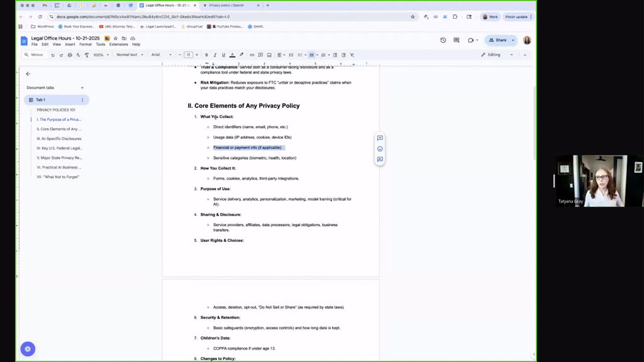Select the Paint format tool
Image resolution: width=644 pixels, height=362 pixels.
coord(87,55)
